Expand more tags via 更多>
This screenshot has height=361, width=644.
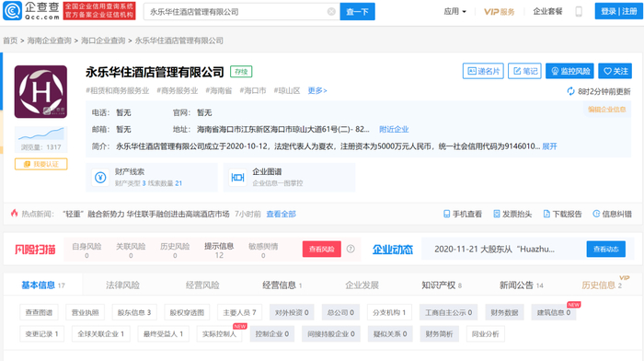click(317, 90)
